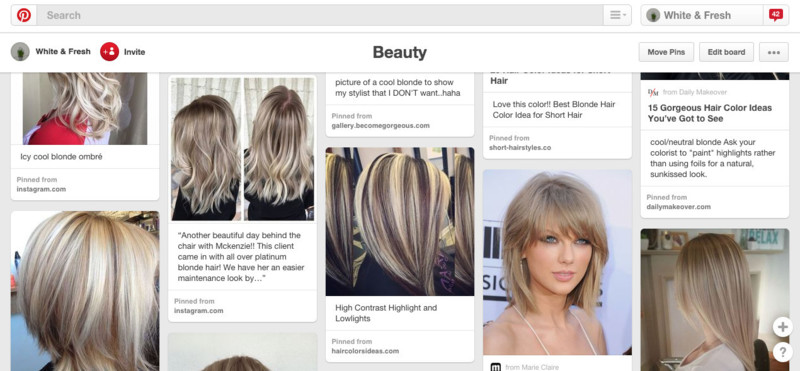Open the blonde woman with bangs portrait pin
Screen dimensions: 800x371
(557, 262)
